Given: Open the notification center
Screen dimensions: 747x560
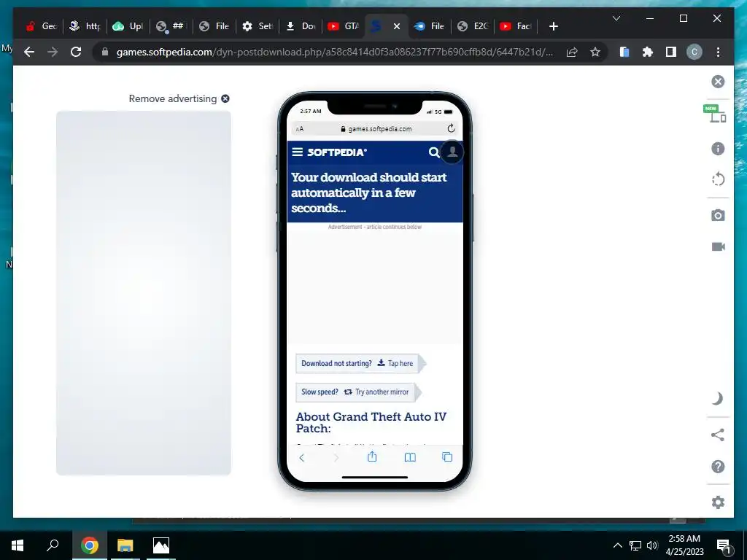Looking at the screenshot, I should pyautogui.click(x=723, y=545).
